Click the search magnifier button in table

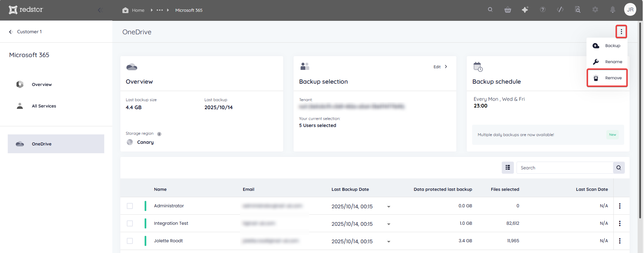click(619, 168)
